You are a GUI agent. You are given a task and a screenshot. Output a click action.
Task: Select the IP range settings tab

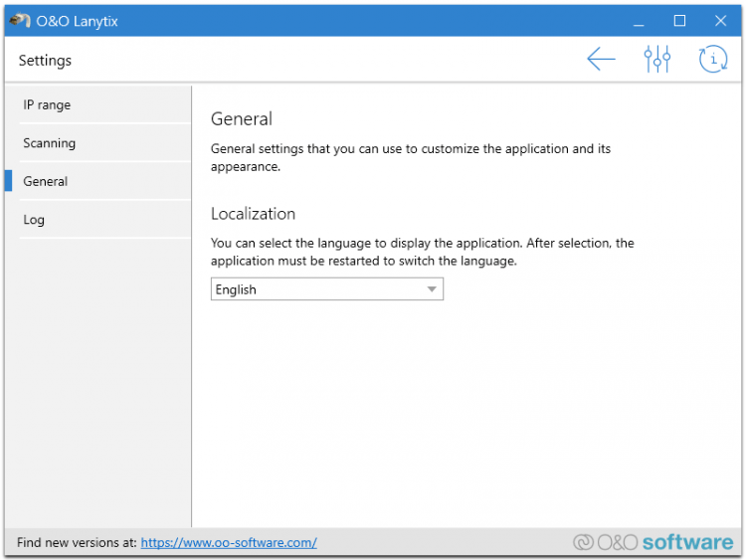(x=104, y=104)
